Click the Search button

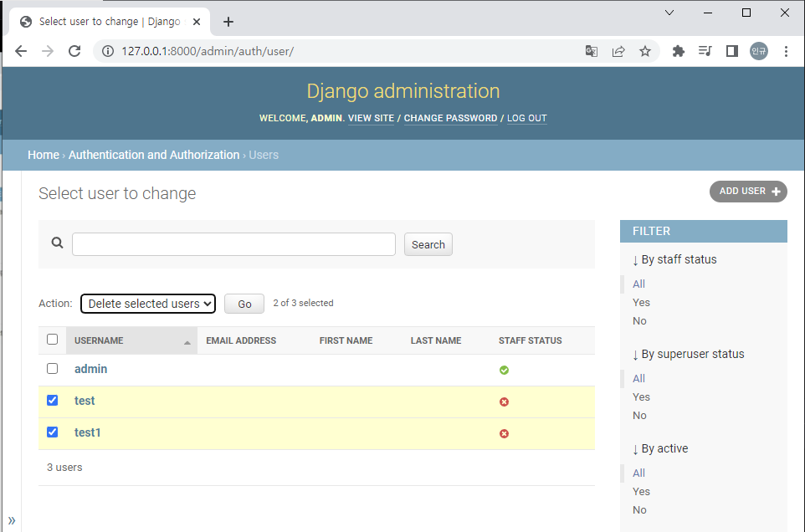[x=428, y=245]
